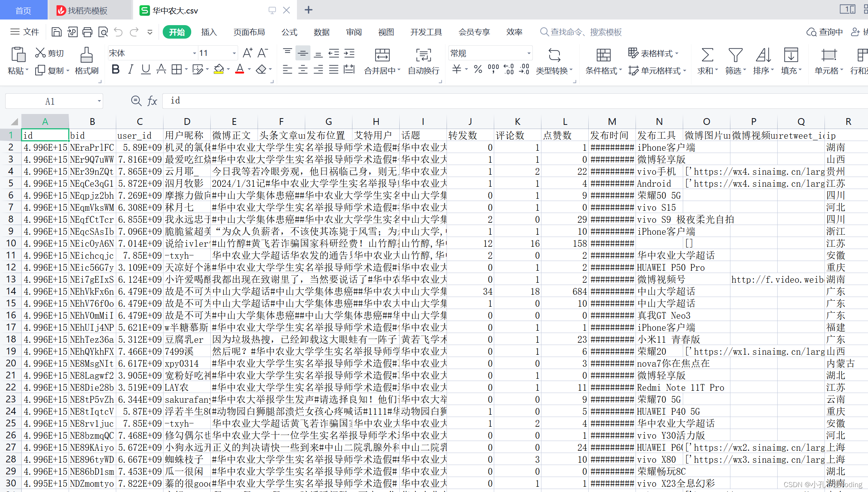The image size is (868, 492).
Task: Click the Sort 排序 icon
Action: (763, 55)
